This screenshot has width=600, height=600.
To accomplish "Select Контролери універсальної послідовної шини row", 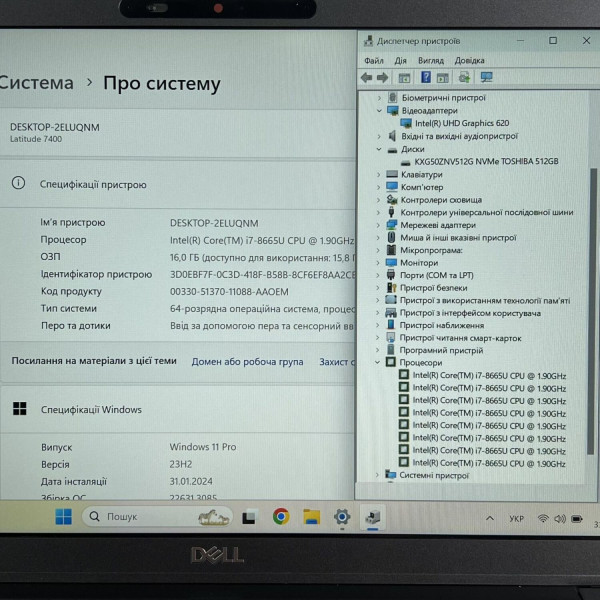I will coord(487,212).
